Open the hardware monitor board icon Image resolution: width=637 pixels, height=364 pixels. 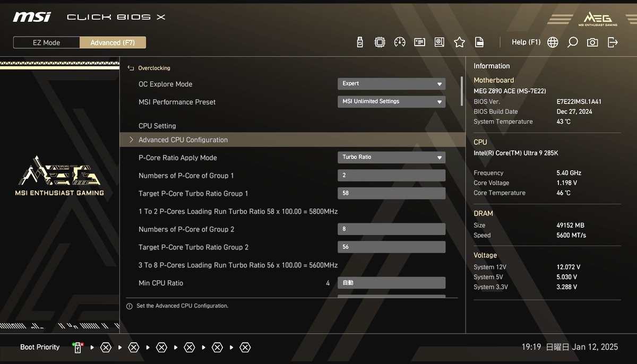coord(440,42)
